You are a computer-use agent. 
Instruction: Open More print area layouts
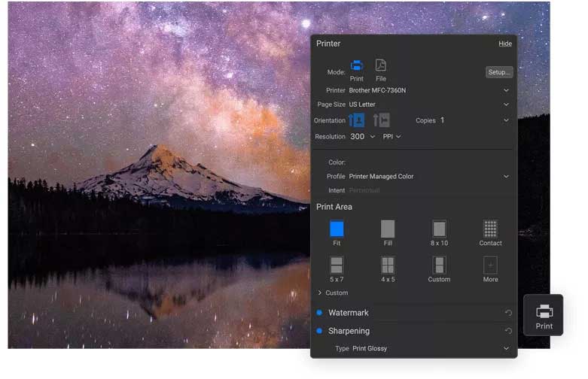[x=490, y=265]
